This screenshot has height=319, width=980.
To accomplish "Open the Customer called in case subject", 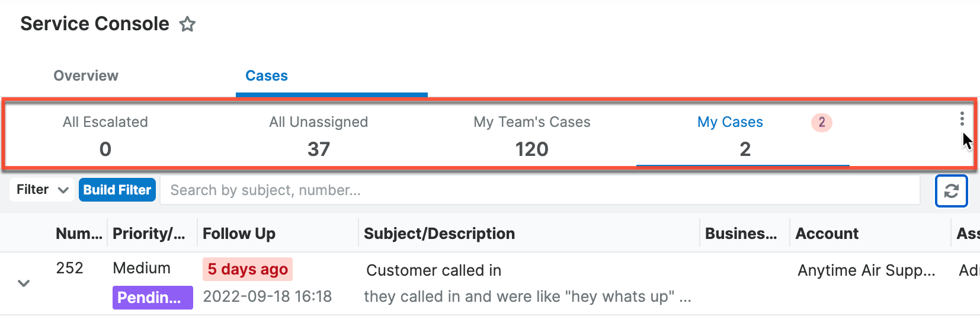I will click(434, 270).
